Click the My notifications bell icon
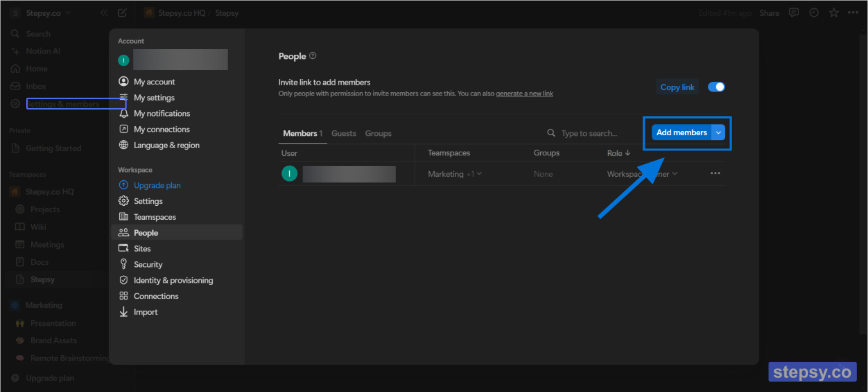 tap(123, 113)
